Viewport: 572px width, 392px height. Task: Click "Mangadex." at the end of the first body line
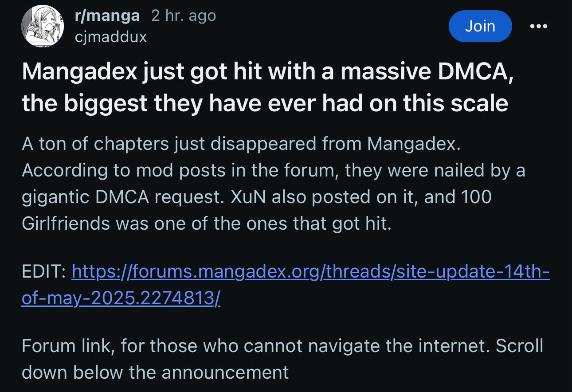pos(414,144)
